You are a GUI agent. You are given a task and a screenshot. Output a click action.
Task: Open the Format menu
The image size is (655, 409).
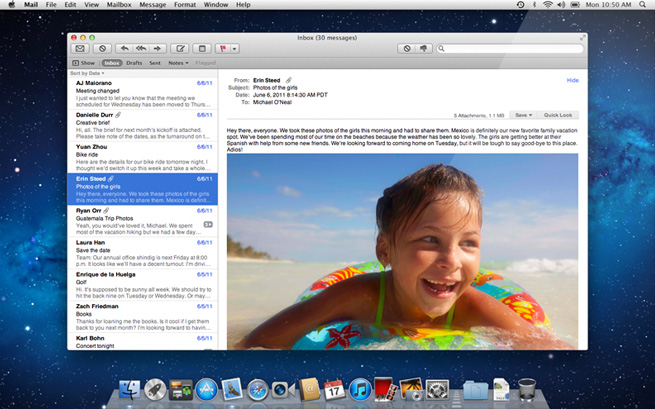click(x=185, y=5)
